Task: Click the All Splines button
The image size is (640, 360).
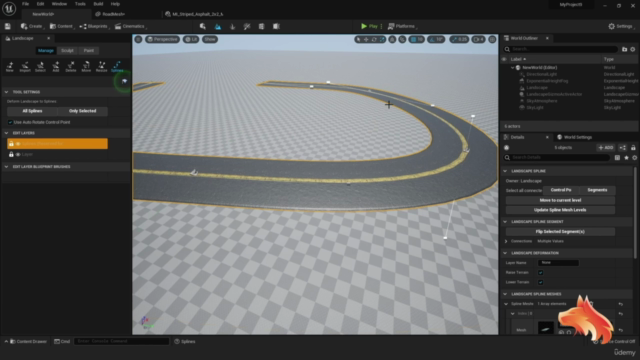Action: click(x=32, y=111)
